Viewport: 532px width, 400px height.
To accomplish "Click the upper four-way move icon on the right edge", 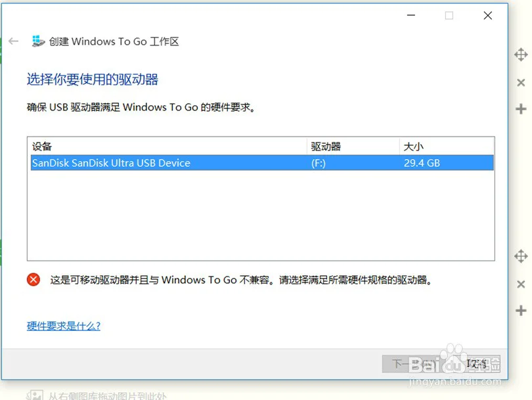I will [x=521, y=55].
